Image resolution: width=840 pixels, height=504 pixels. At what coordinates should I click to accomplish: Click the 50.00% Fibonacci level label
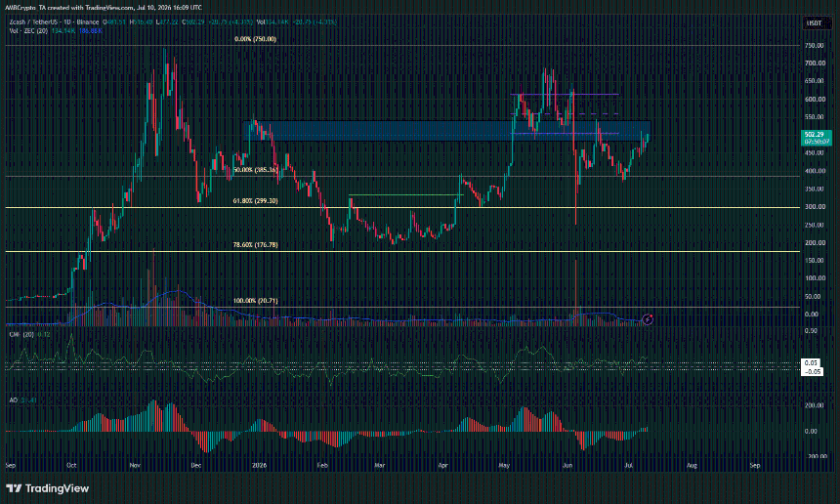coord(256,170)
